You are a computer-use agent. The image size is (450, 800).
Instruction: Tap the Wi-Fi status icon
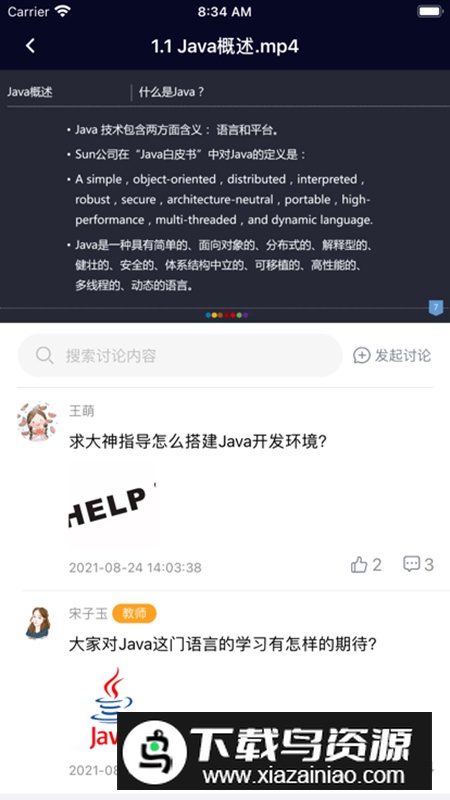(63, 11)
